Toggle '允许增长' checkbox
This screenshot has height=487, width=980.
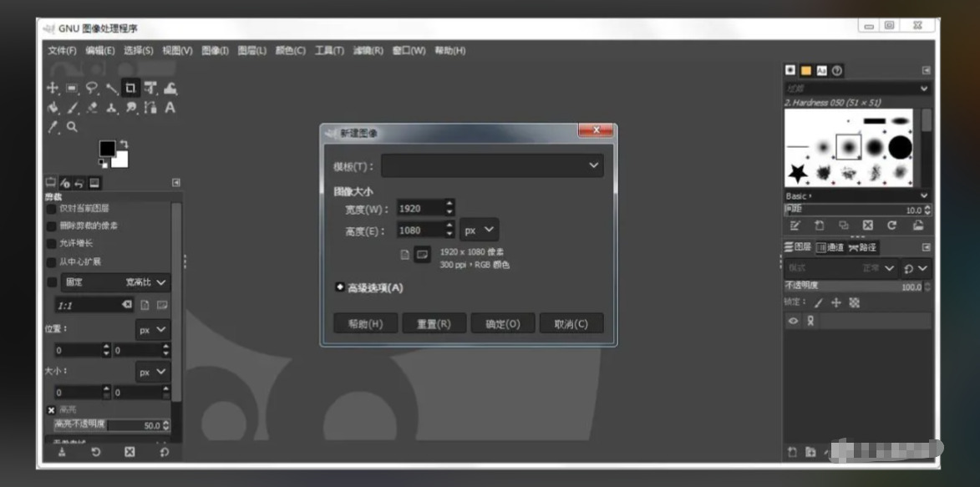(52, 244)
